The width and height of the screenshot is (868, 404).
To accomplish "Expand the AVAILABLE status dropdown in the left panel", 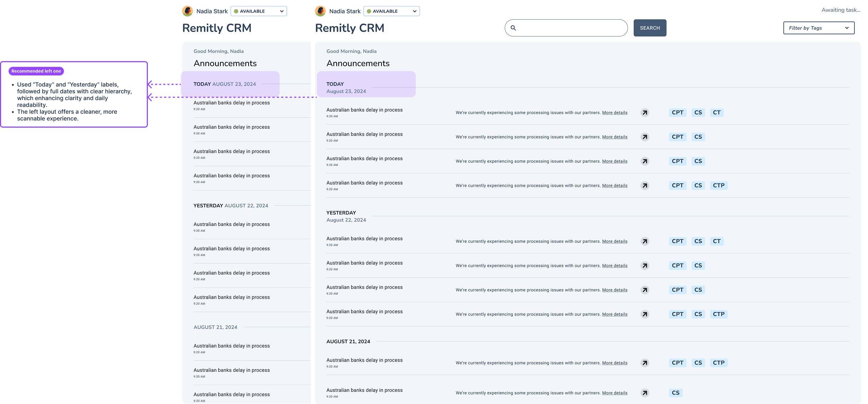I will pyautogui.click(x=259, y=11).
